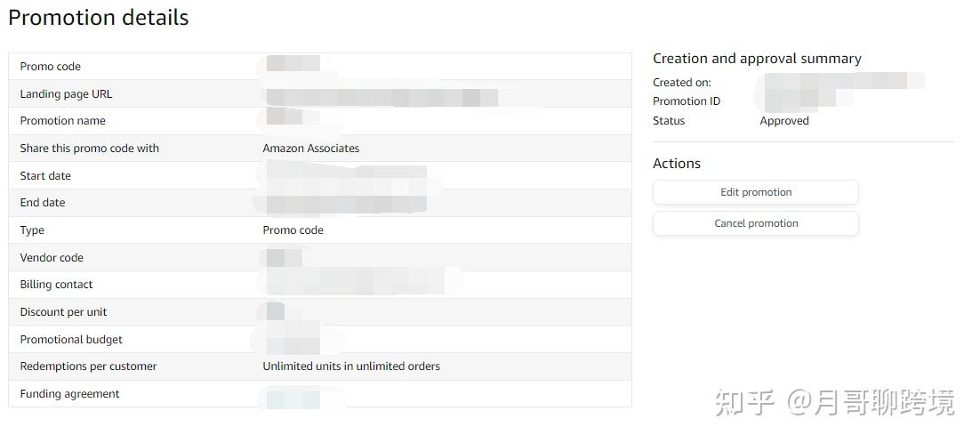Select the Vendor code row label
This screenshot has height=443, width=980.
[x=52, y=258]
